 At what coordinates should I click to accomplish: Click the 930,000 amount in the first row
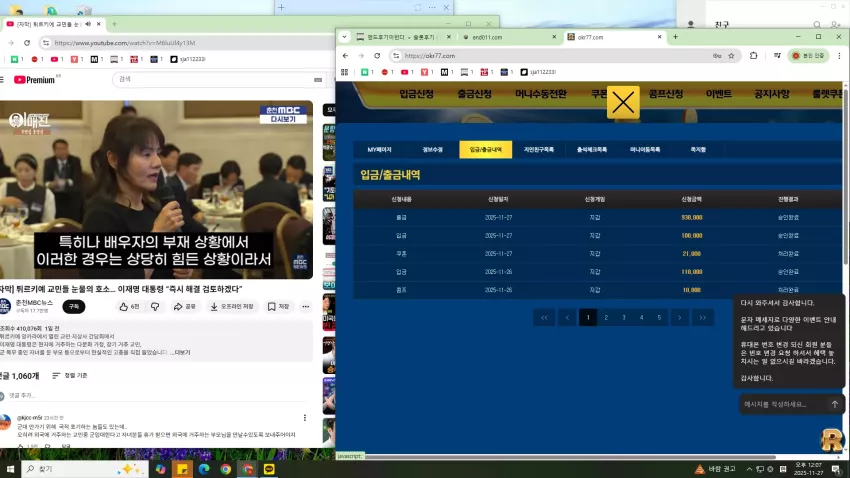point(692,217)
